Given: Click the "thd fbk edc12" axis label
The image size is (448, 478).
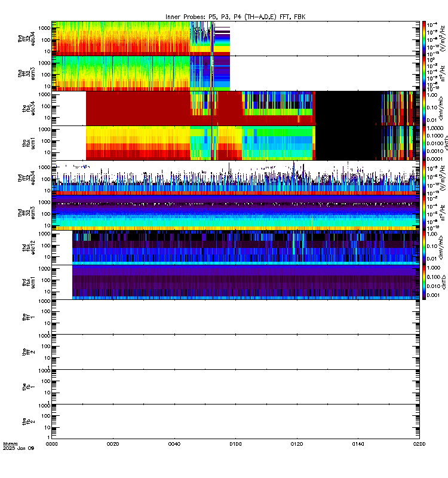Looking at the screenshot, I should [29, 247].
